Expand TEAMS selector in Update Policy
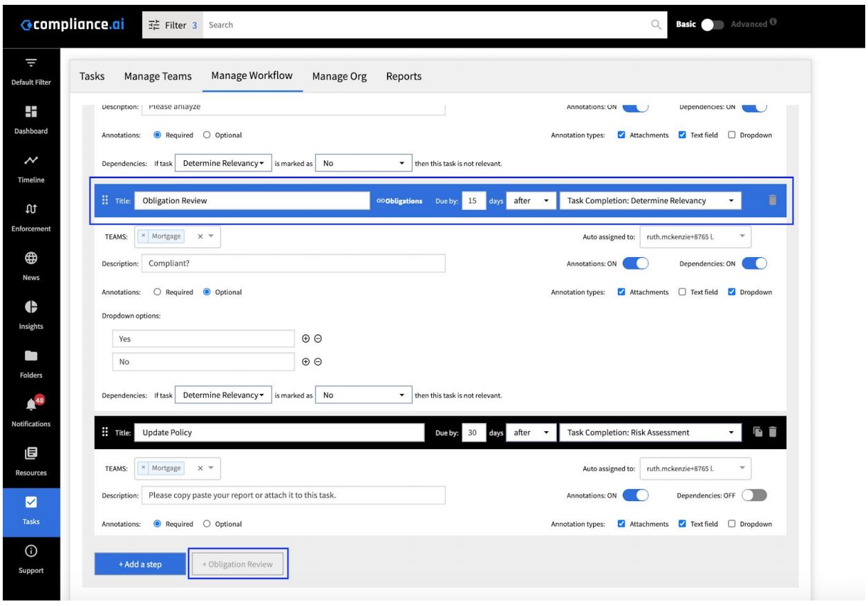Viewport: 868px width, 606px height. tap(211, 468)
